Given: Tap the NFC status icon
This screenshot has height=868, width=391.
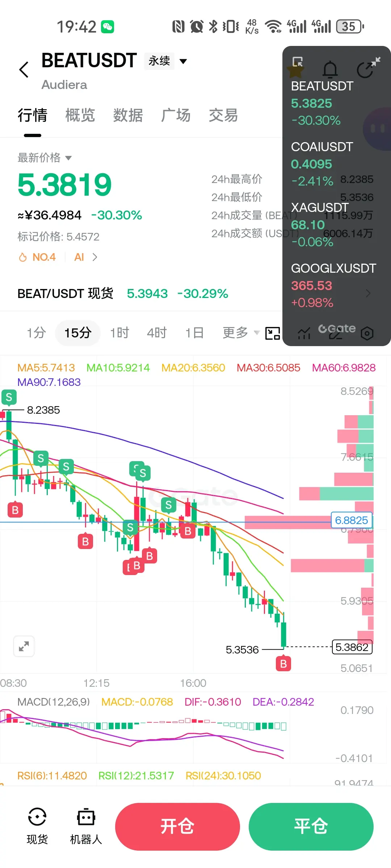Looking at the screenshot, I should pyautogui.click(x=178, y=26).
